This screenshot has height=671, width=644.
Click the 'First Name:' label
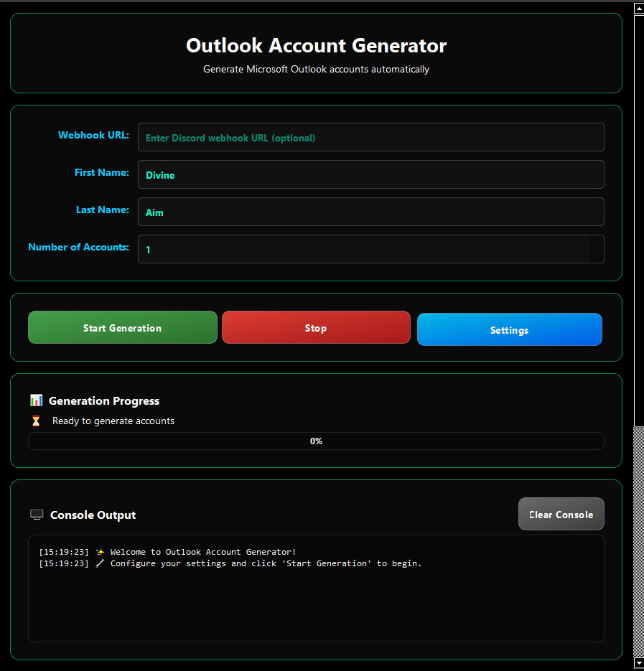(x=101, y=172)
